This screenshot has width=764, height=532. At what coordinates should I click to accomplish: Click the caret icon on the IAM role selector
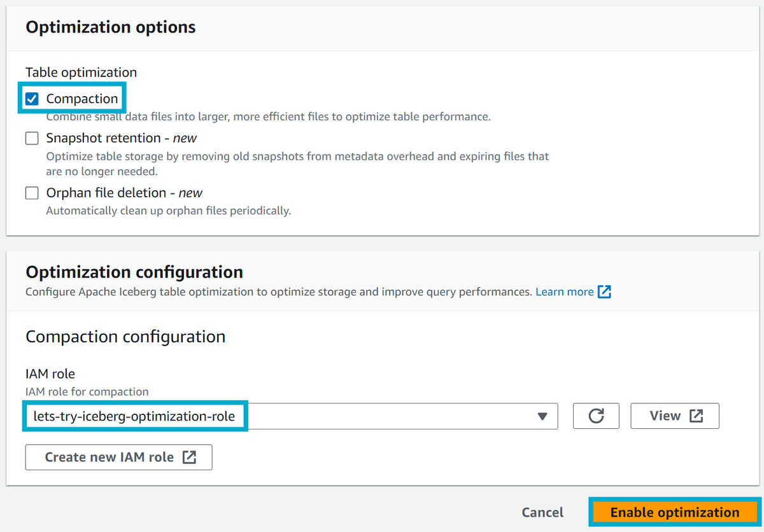coord(543,416)
